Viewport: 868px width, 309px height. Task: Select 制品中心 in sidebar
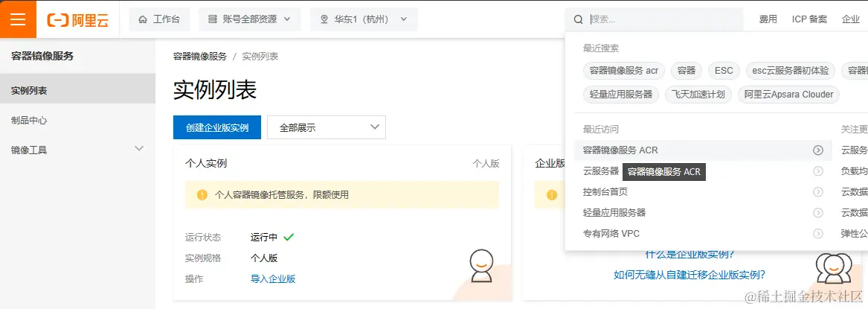point(77,120)
